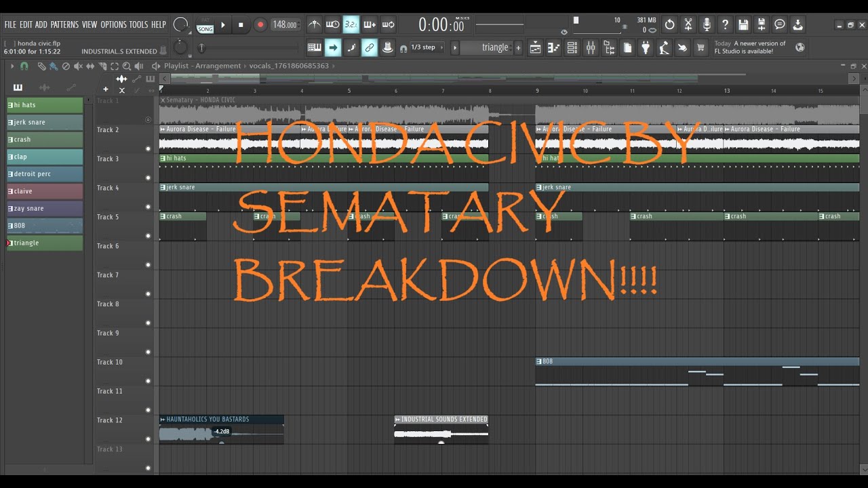Toggle multilink to controllers
The height and width of the screenshot is (488, 868).
(x=388, y=47)
